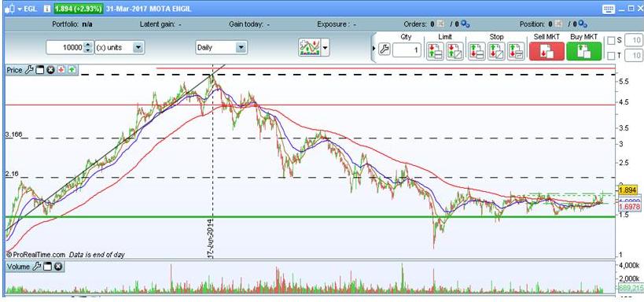Open the gears icon beside Position

coord(583,24)
